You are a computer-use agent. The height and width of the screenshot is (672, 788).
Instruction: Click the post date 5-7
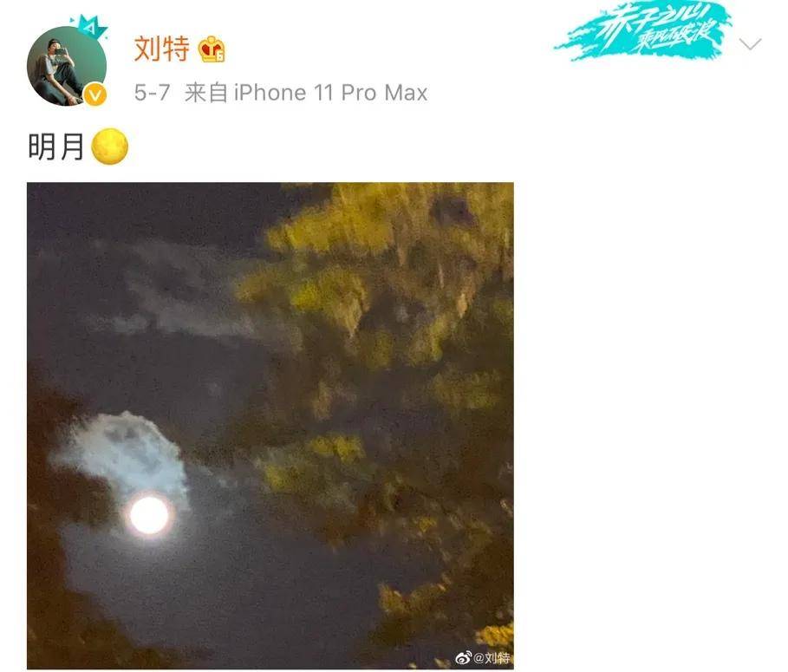(x=152, y=93)
